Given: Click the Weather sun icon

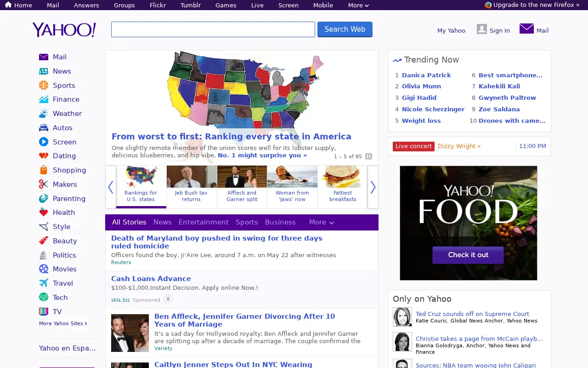Looking at the screenshot, I should 44,113.
